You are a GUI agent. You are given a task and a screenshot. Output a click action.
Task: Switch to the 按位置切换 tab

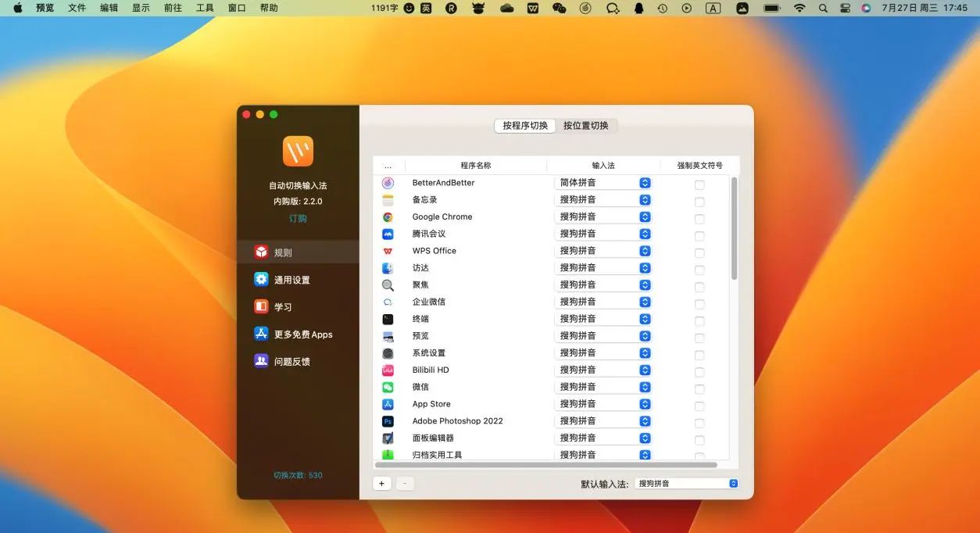(x=586, y=125)
